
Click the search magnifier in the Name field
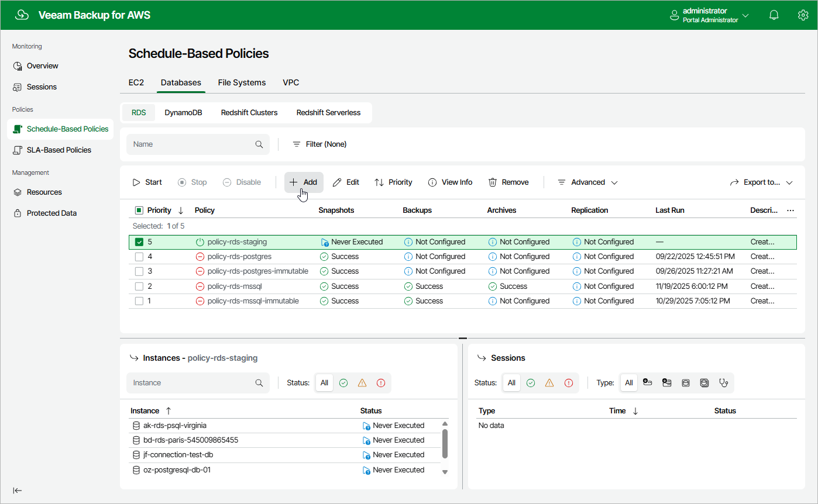259,144
